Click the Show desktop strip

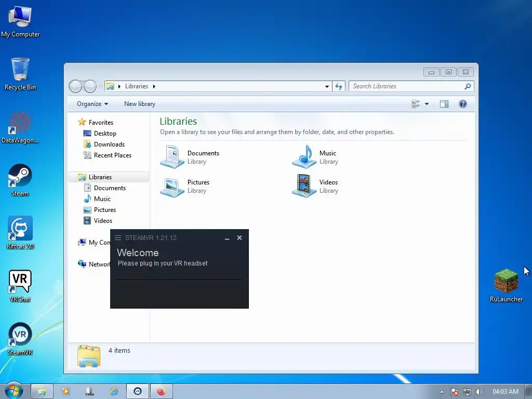(x=528, y=392)
